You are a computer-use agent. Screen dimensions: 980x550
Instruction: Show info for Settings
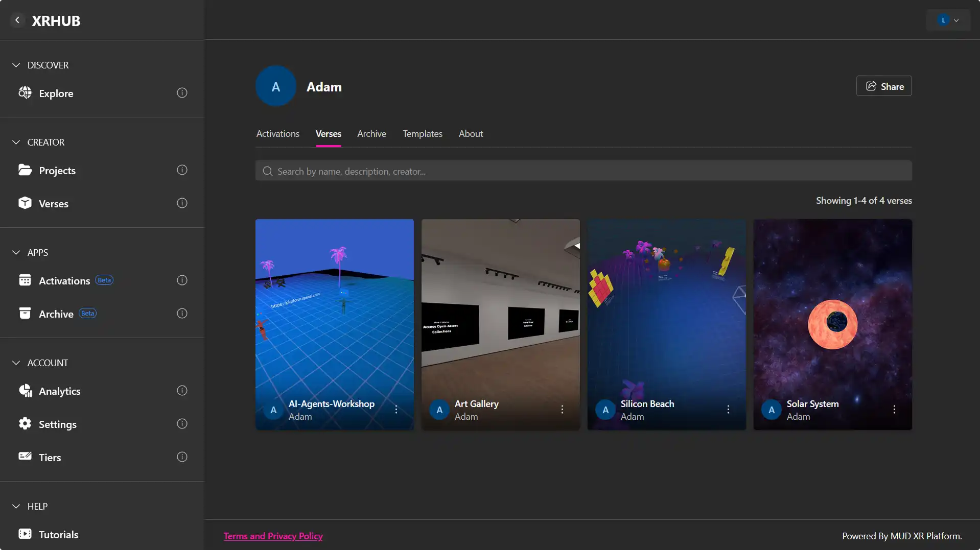coord(182,424)
